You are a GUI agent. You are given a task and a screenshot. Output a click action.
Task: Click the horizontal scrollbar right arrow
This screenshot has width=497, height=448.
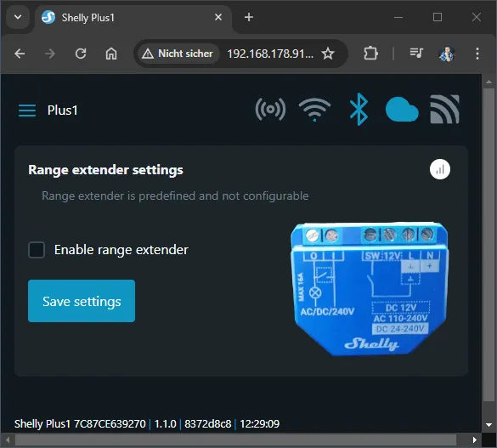[x=475, y=440]
